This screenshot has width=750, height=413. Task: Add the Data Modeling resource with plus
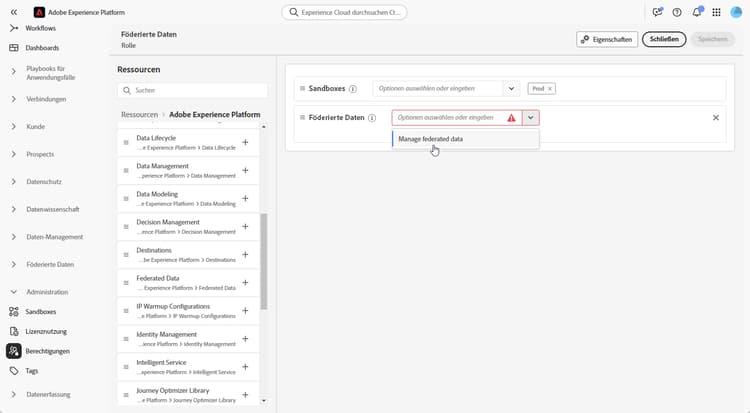coord(245,198)
